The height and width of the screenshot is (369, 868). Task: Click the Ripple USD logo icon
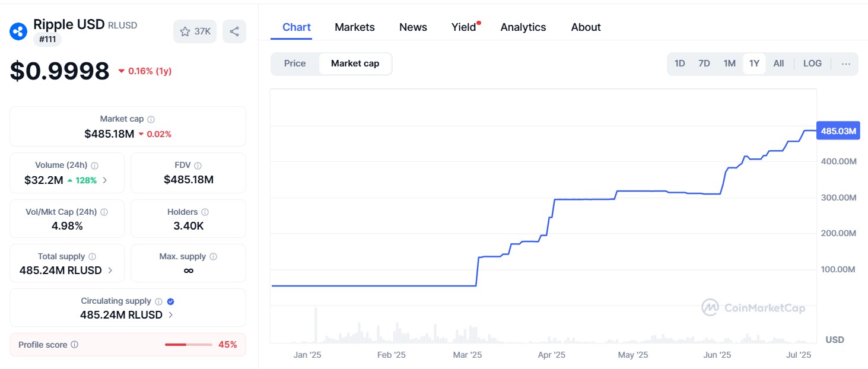[x=18, y=31]
